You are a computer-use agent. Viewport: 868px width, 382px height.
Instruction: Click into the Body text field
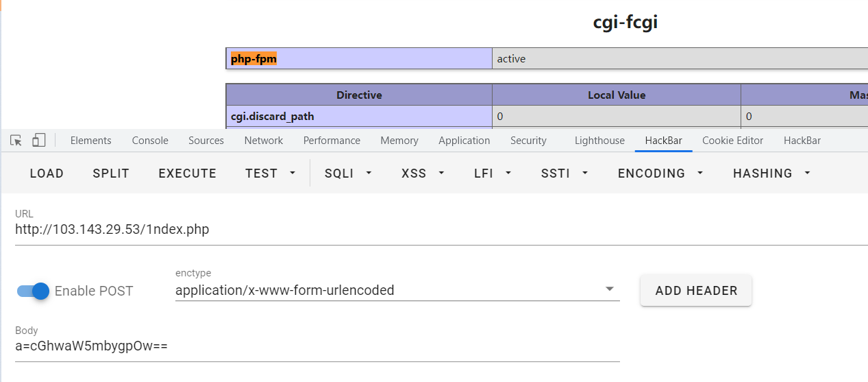pyautogui.click(x=317, y=346)
